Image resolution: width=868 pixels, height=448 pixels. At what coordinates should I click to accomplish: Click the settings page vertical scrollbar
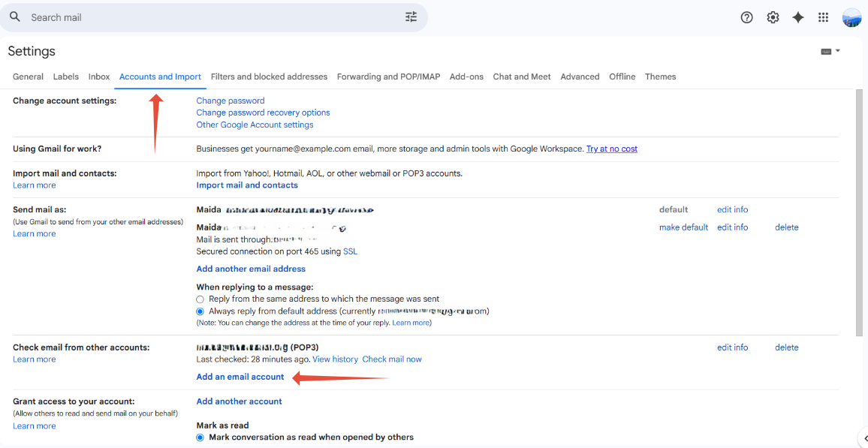[x=859, y=212]
